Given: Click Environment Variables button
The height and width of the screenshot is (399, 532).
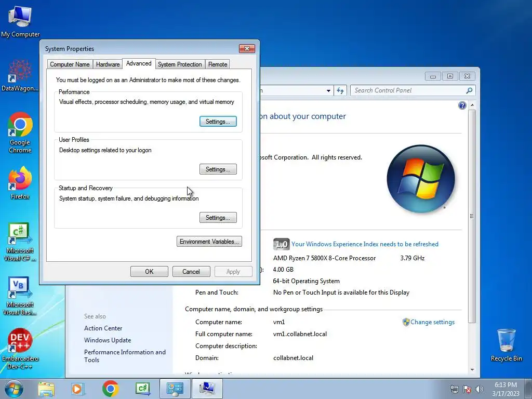Looking at the screenshot, I should coord(209,242).
